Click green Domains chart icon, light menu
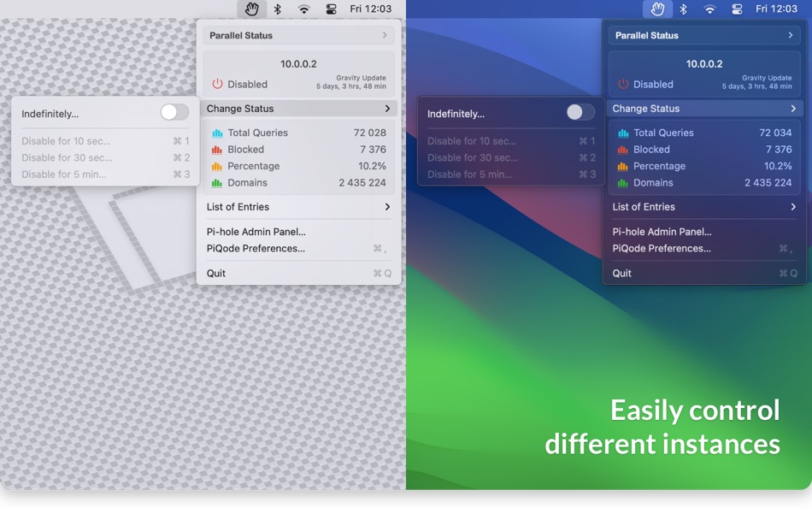Screen dimensions: 812x508 click(x=217, y=183)
